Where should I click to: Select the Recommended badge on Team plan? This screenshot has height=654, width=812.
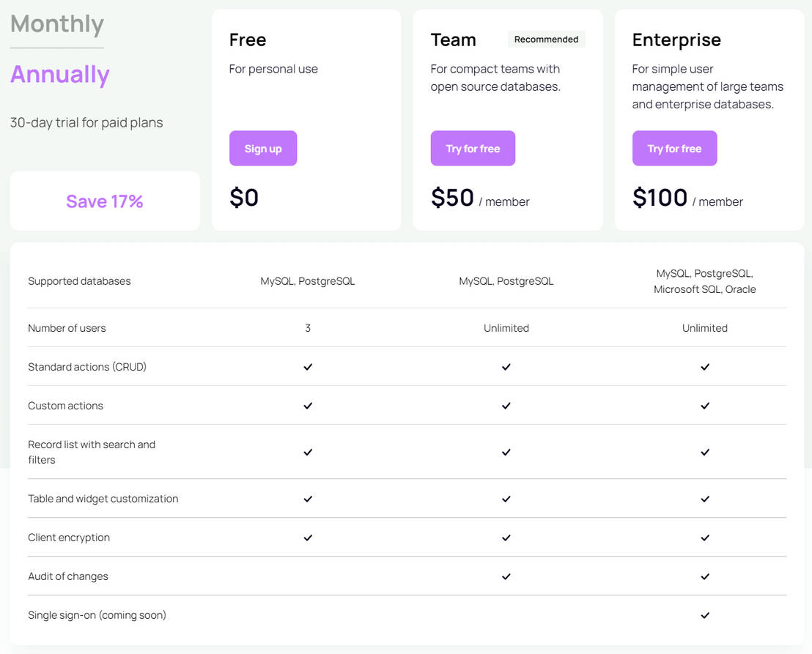click(547, 39)
